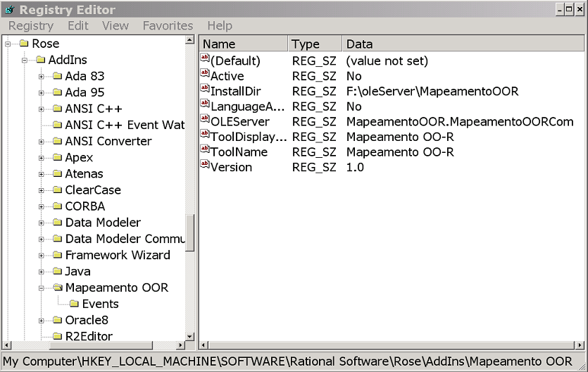The image size is (588, 372).
Task: Click the Version data value 1.0
Action: click(355, 167)
